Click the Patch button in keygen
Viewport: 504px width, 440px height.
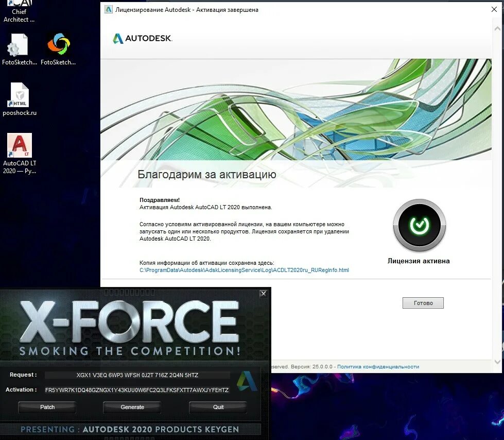coord(47,407)
